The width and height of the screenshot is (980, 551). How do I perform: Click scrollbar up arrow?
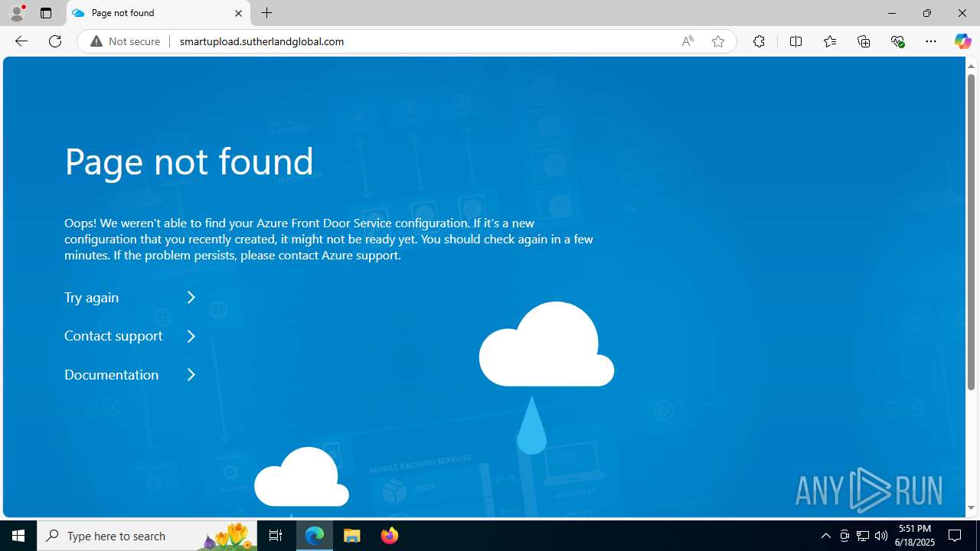tap(971, 66)
